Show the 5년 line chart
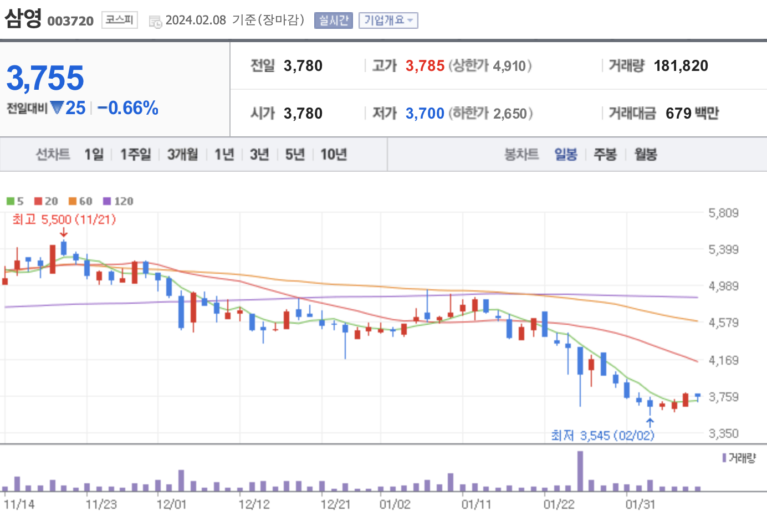767x532 pixels. [295, 154]
